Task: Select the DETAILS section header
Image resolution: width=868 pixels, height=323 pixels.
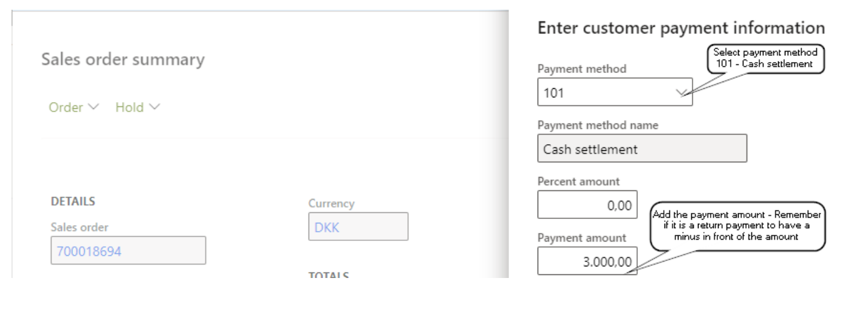Action: click(73, 201)
